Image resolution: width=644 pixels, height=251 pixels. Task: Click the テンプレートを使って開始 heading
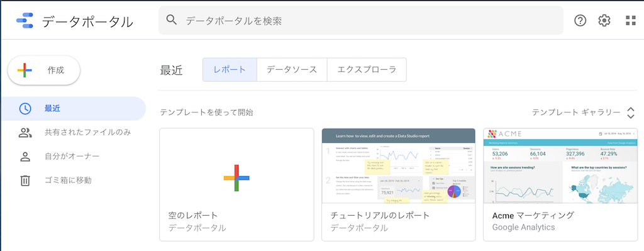[x=206, y=113]
